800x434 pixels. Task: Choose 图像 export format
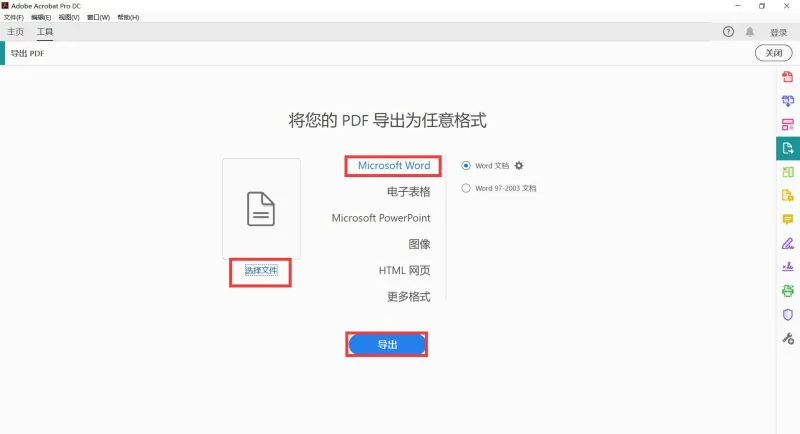point(419,244)
